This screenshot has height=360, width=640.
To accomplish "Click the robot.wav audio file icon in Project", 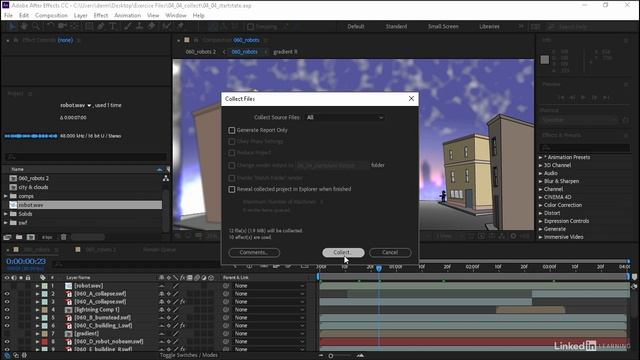I will coord(13,205).
